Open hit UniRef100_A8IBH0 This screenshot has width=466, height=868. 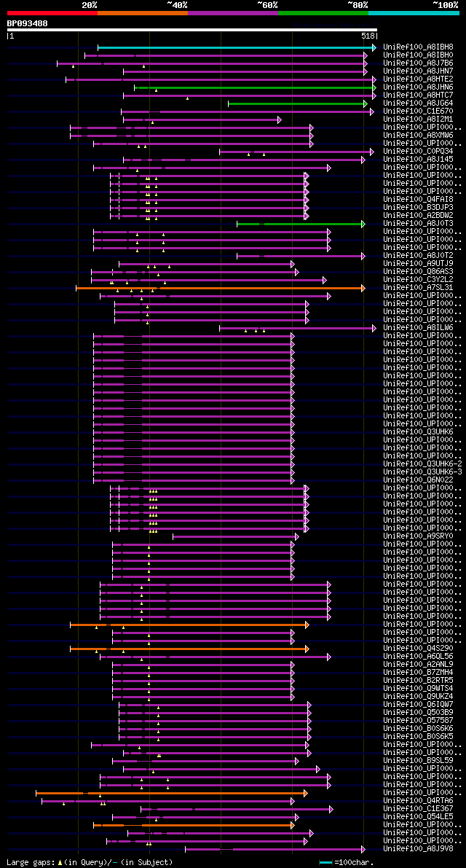tap(418, 55)
